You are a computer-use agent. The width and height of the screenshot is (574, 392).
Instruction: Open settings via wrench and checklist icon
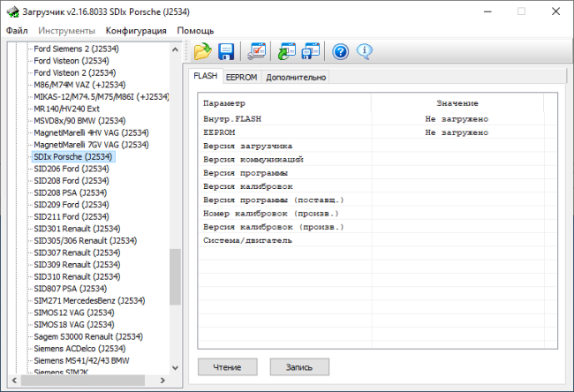[256, 51]
